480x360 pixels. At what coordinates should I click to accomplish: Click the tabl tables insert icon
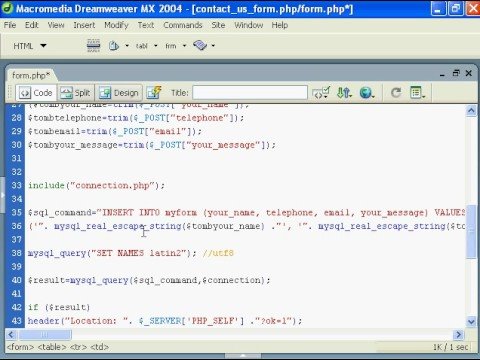[x=142, y=46]
